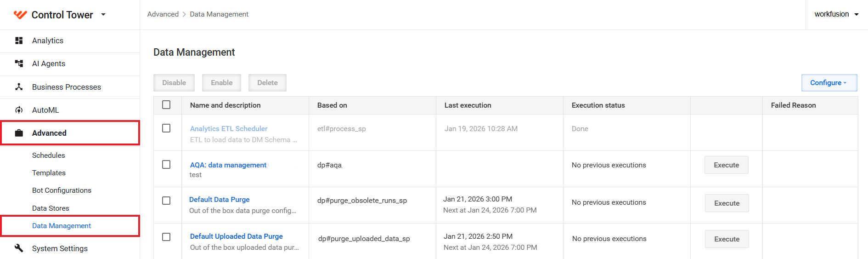Select the Default Data Purge row checkbox
Image resolution: width=868 pixels, height=259 pixels.
(x=166, y=201)
